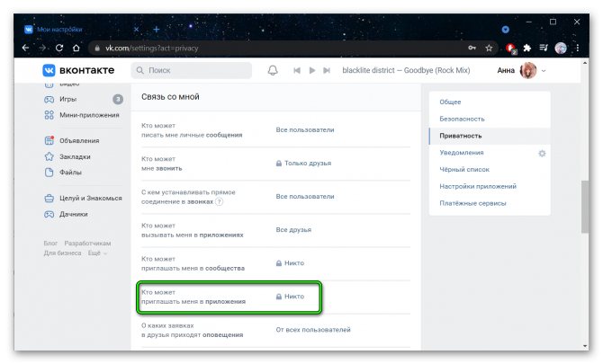
Task: Play the next track in player
Action: pyautogui.click(x=327, y=70)
